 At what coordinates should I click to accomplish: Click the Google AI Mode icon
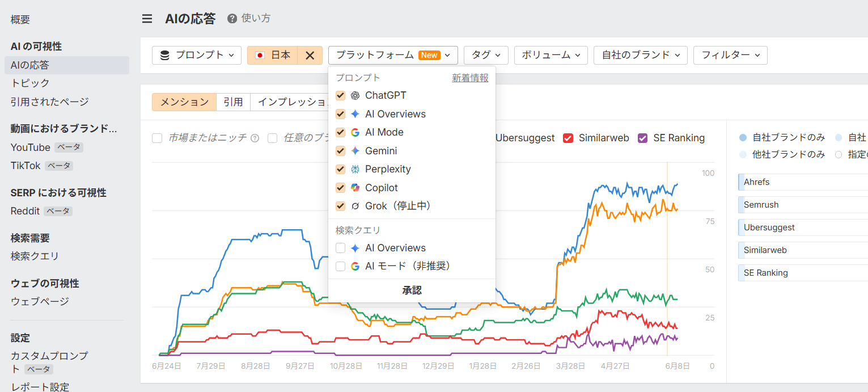click(x=355, y=132)
